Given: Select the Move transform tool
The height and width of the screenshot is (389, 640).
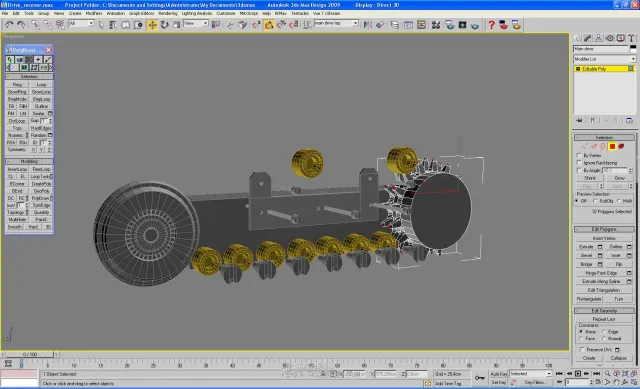Looking at the screenshot, I should (152, 25).
